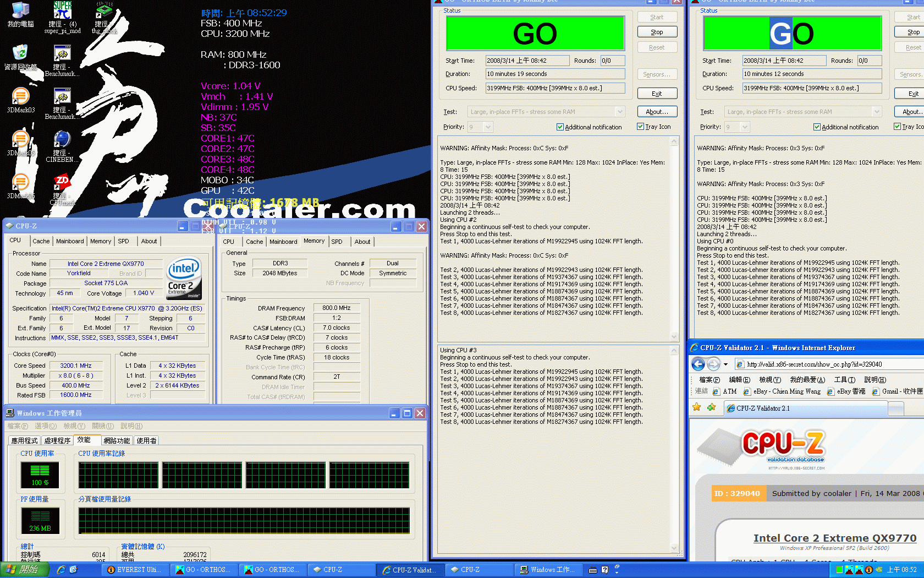
Task: Switch to the Windows 工作 taskbar button
Action: 548,570
